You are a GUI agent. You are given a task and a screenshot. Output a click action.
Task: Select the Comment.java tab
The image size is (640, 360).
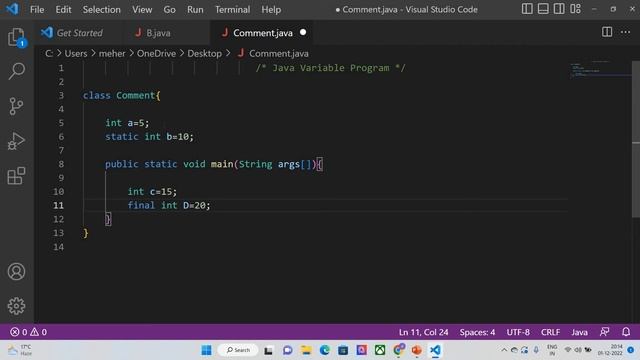261,33
